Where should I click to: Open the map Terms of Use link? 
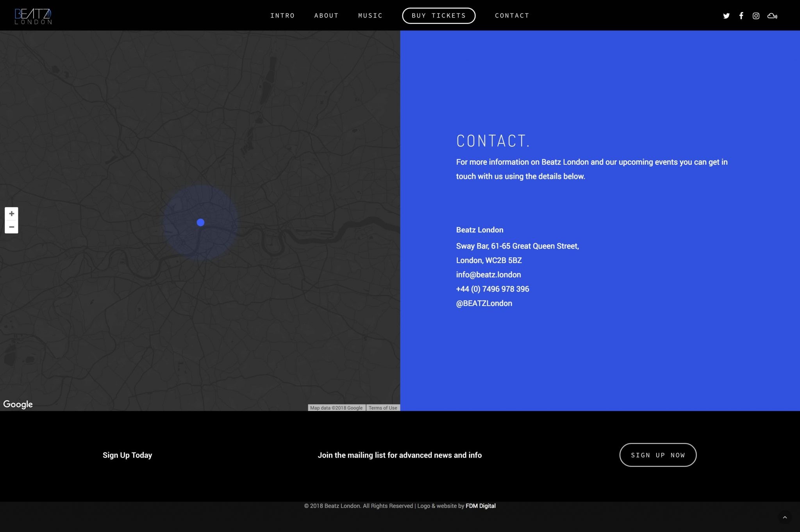[x=382, y=408]
